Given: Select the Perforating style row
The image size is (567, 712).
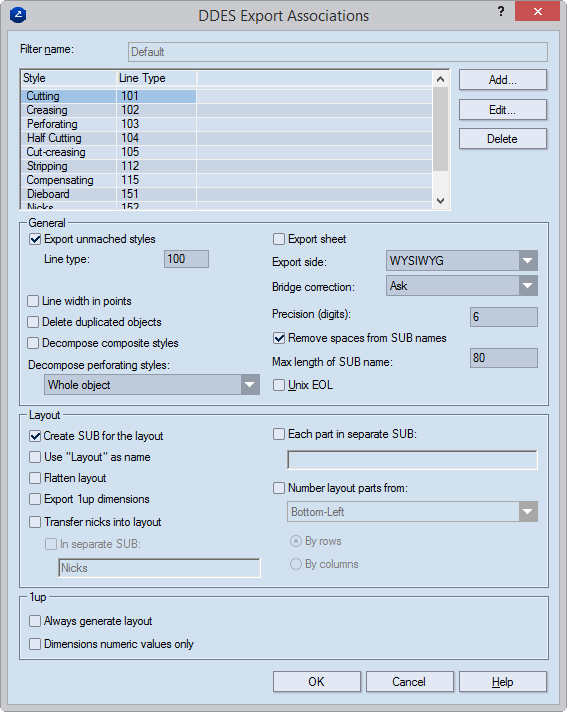Looking at the screenshot, I should [227, 124].
